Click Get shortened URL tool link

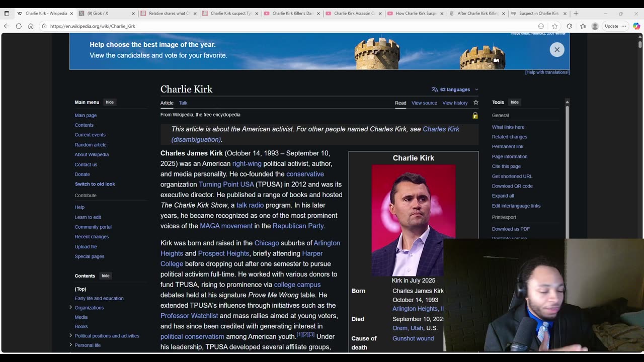(x=512, y=176)
